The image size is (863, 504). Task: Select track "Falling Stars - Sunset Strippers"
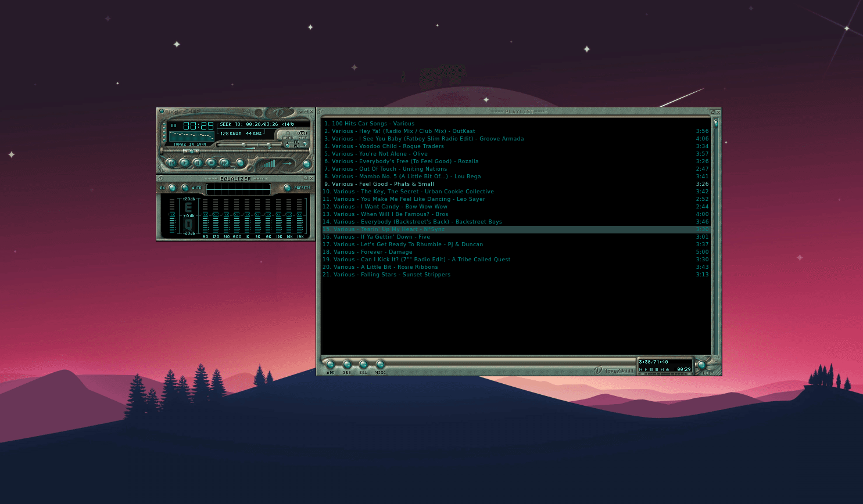pos(516,275)
